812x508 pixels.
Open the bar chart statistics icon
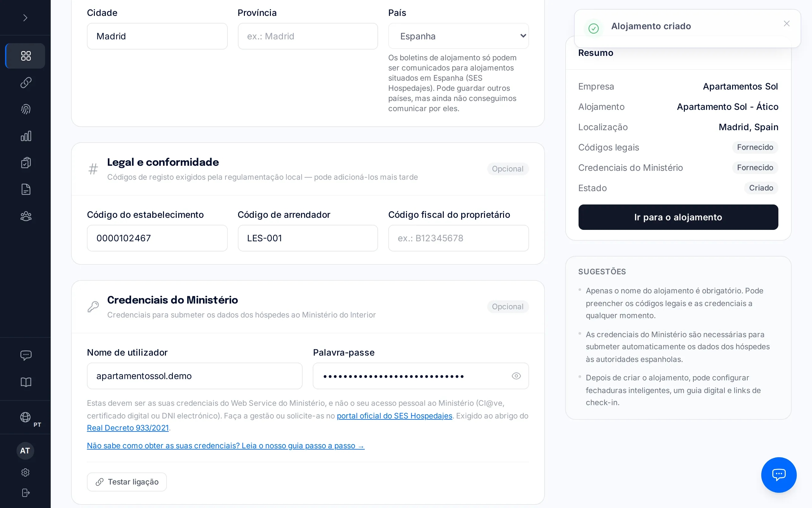point(25,136)
